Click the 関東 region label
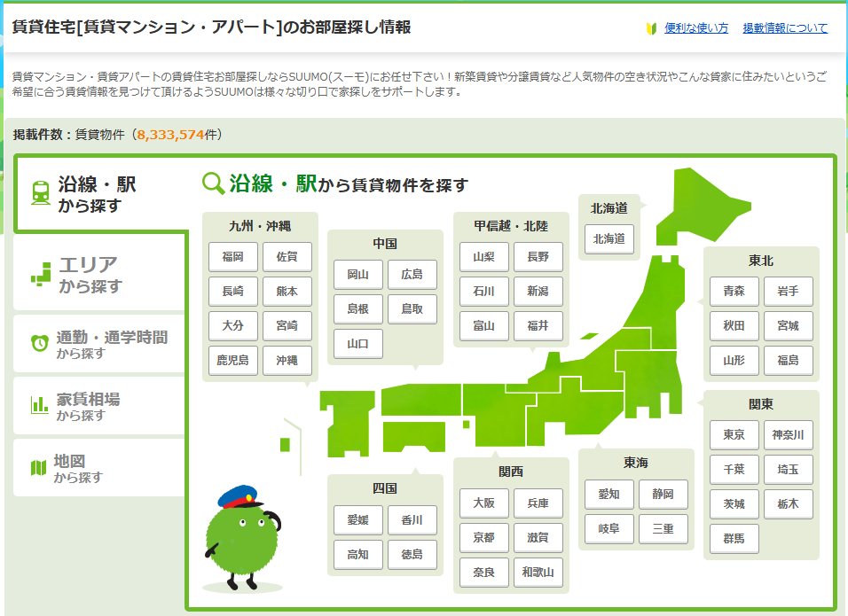 pos(761,404)
